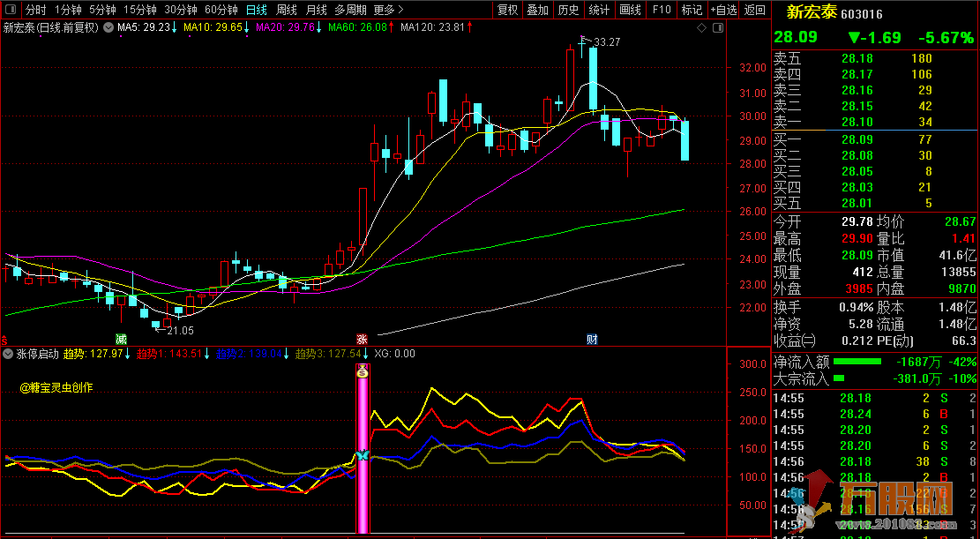Click the 最高 29.90 value
Image resolution: width=980 pixels, height=539 pixels.
[857, 238]
